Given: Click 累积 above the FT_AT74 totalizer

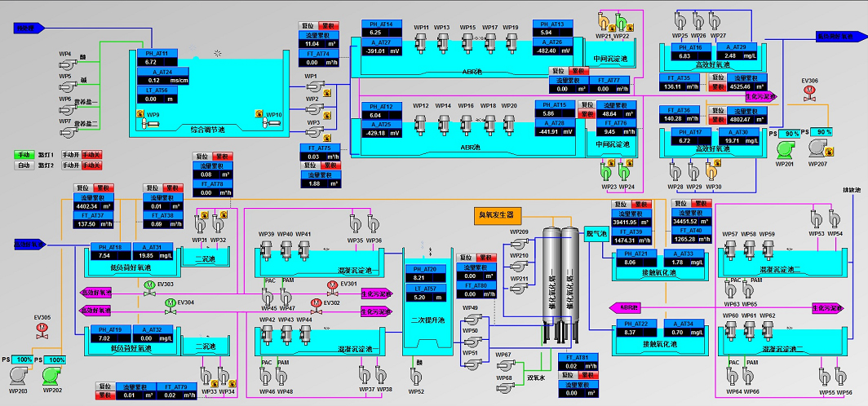Looking at the screenshot, I should coord(329,26).
